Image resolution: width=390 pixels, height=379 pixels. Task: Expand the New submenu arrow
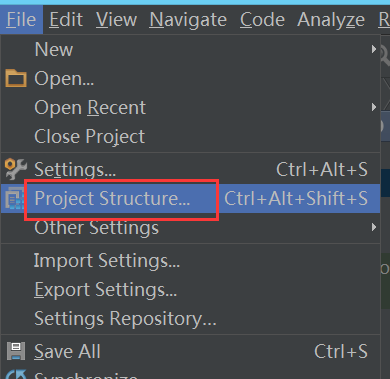point(374,49)
